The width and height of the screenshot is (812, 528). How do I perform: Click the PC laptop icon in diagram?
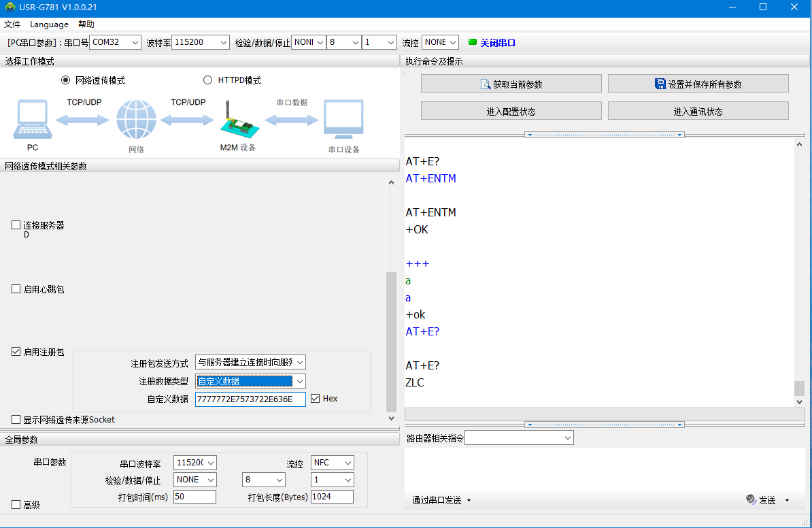point(32,120)
